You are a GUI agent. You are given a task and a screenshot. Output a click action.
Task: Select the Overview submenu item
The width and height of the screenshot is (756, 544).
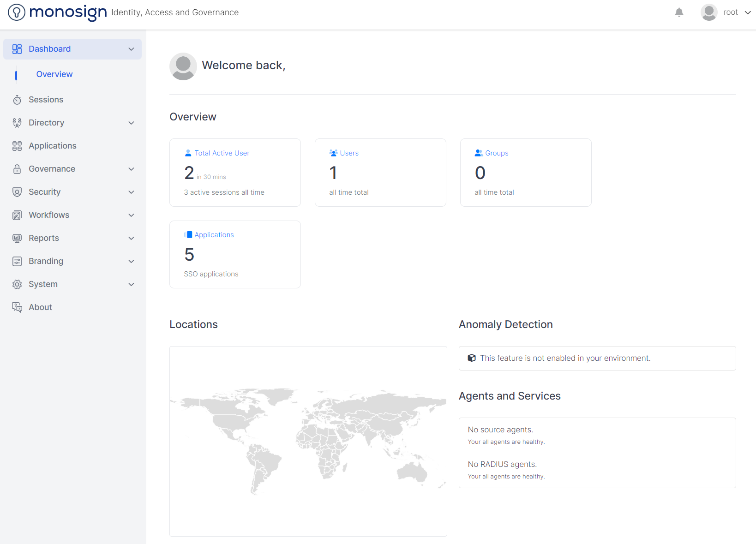click(x=54, y=74)
